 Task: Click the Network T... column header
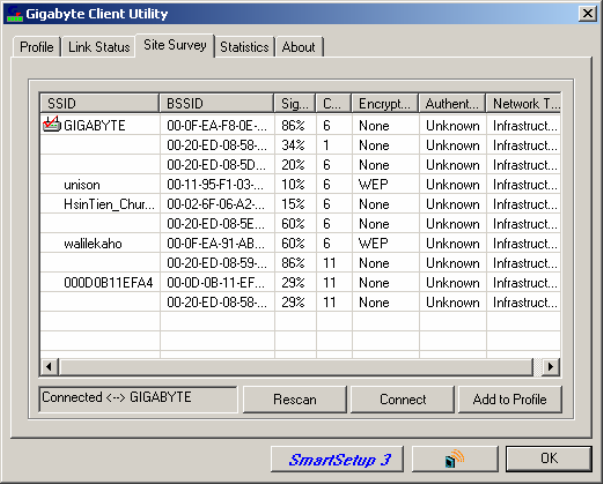point(523,103)
